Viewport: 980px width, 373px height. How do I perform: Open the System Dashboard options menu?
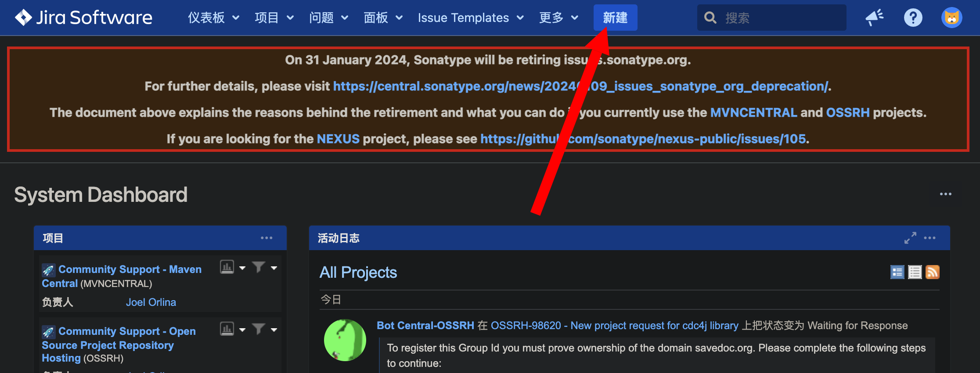946,194
